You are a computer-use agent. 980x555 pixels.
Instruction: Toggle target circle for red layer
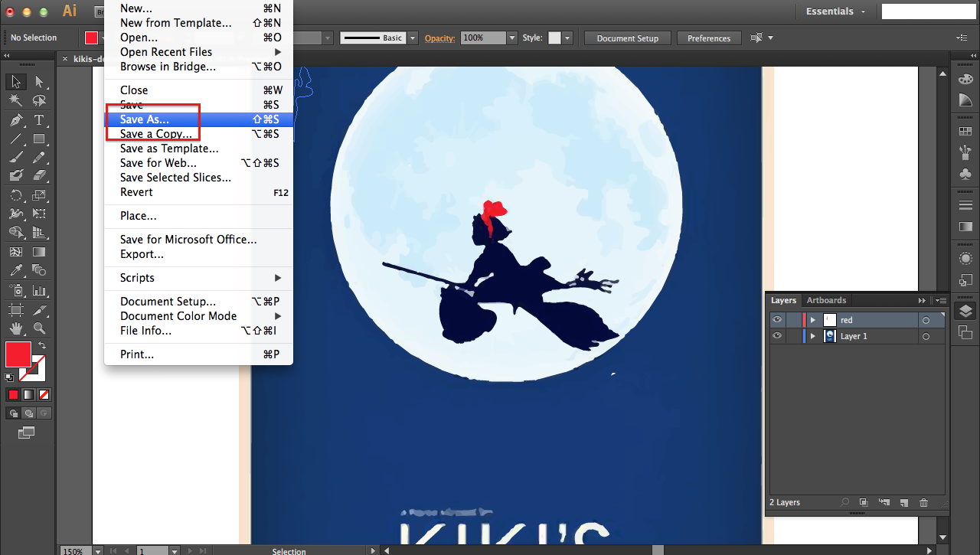click(926, 320)
